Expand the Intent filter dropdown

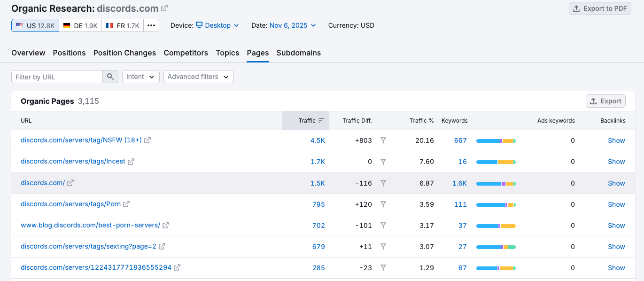(x=140, y=77)
